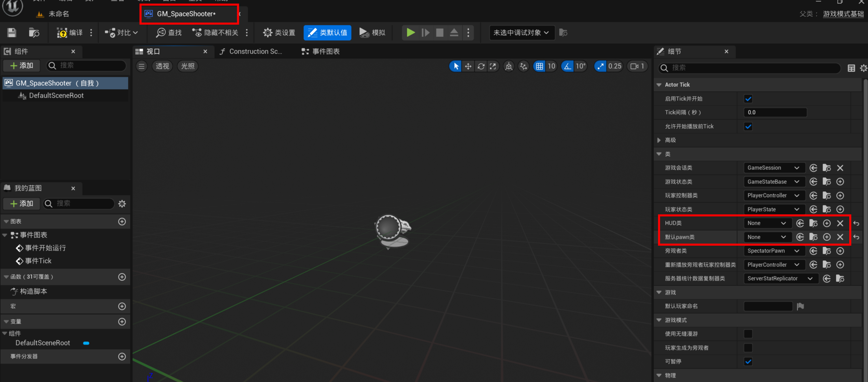Toggle world/local coordinate system icon
Image resolution: width=868 pixels, height=382 pixels.
[x=509, y=66]
